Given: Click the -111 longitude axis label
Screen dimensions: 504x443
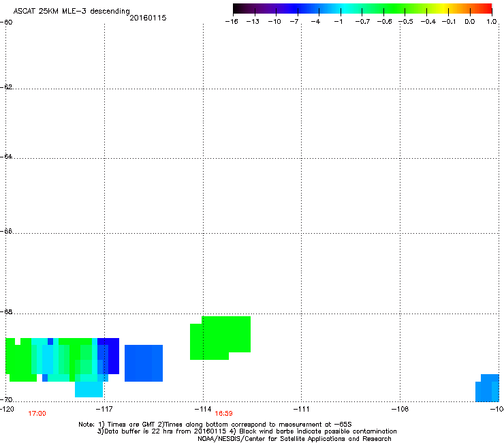Looking at the screenshot, I should (302, 409).
